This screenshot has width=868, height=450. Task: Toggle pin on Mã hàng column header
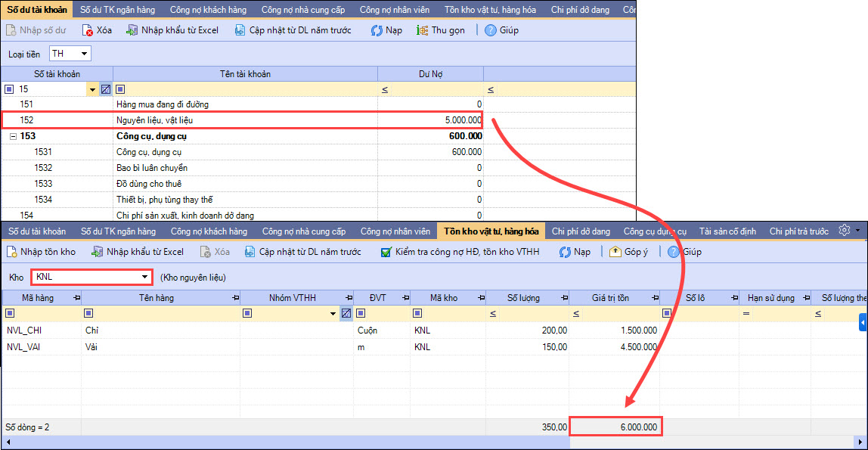point(76,298)
